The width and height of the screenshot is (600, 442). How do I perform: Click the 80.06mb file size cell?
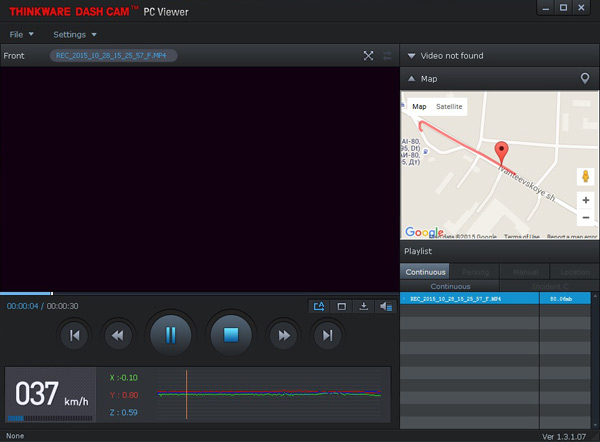565,298
